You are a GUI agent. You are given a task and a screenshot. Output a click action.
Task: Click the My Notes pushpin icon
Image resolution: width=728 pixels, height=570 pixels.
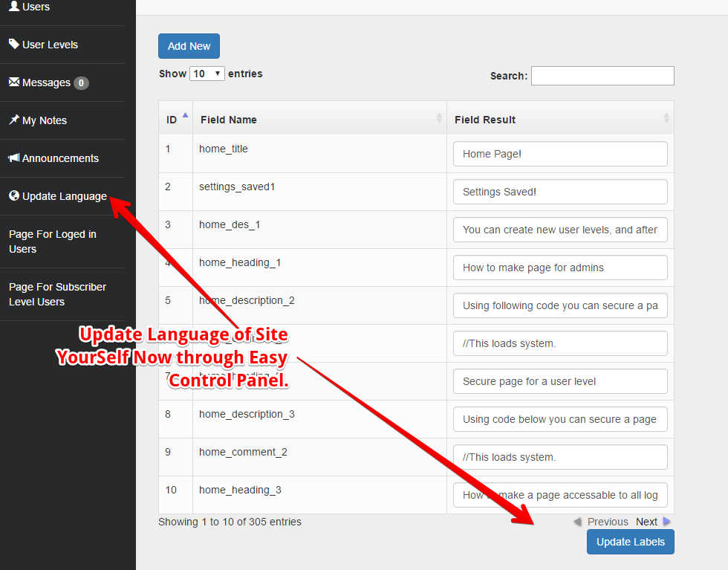14,120
